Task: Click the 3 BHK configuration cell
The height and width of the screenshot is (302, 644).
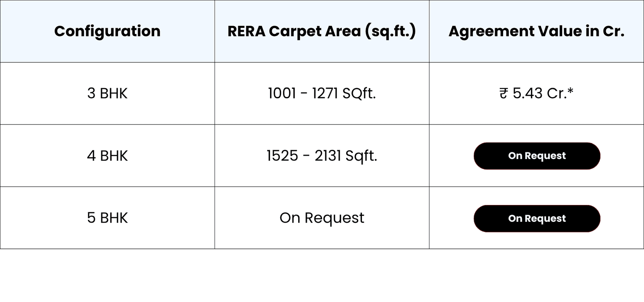Action: [107, 93]
